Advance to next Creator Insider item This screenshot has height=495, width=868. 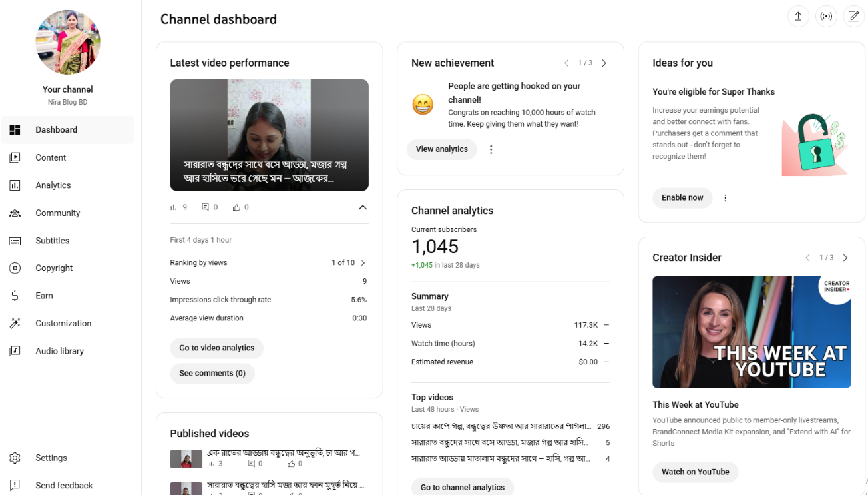coord(845,257)
